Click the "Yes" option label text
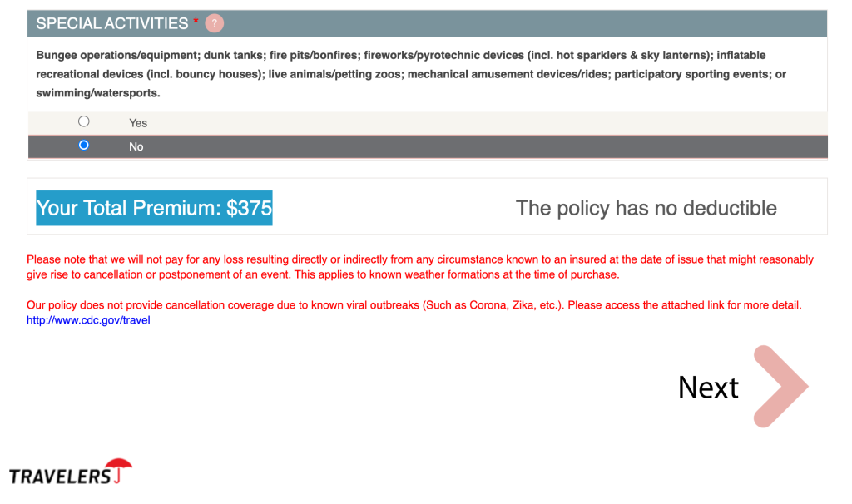The image size is (852, 504). coord(138,123)
